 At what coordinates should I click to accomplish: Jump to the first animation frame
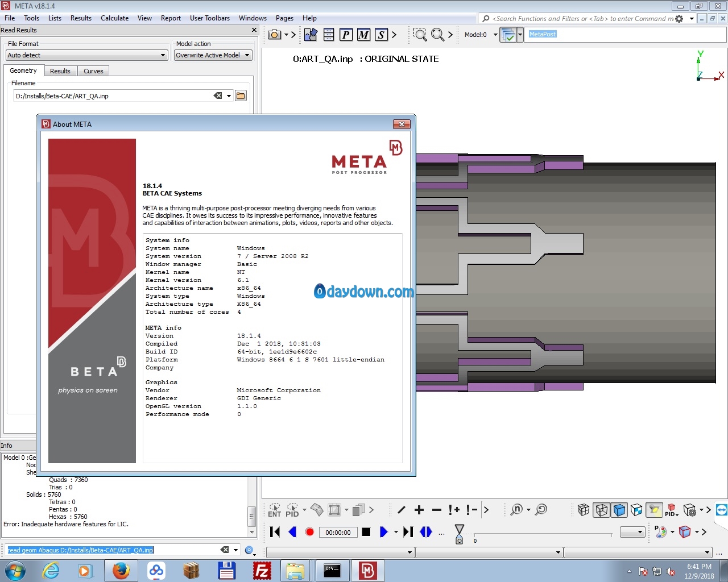click(275, 532)
